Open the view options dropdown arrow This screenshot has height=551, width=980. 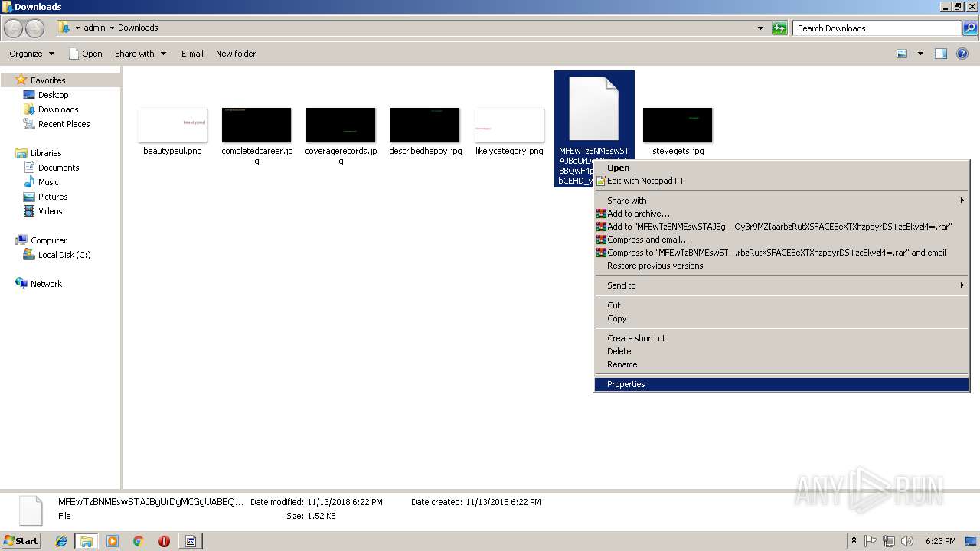click(920, 54)
